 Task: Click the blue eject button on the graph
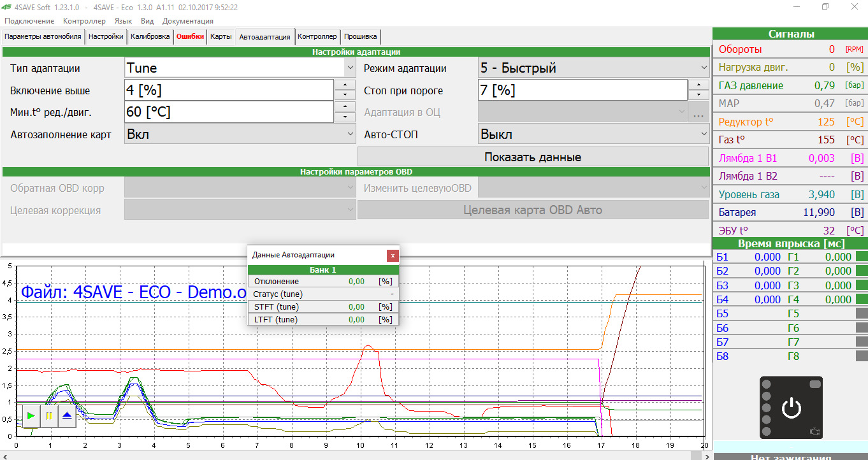[67, 416]
